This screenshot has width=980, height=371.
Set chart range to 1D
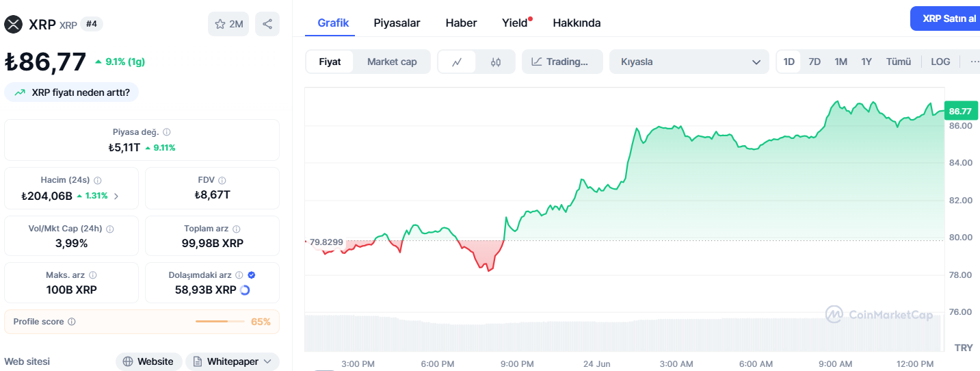(789, 62)
